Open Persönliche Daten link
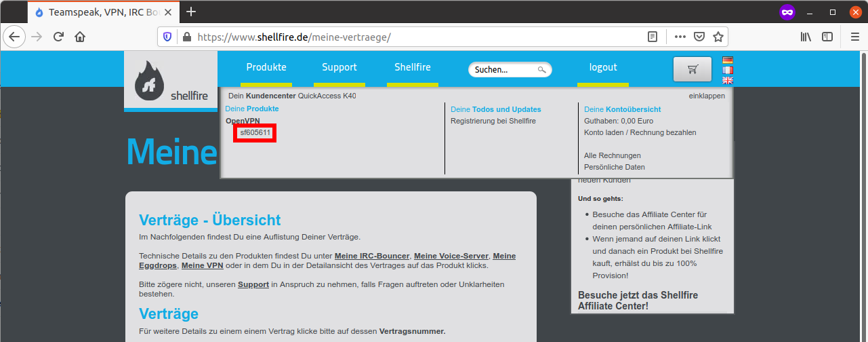 coord(615,167)
